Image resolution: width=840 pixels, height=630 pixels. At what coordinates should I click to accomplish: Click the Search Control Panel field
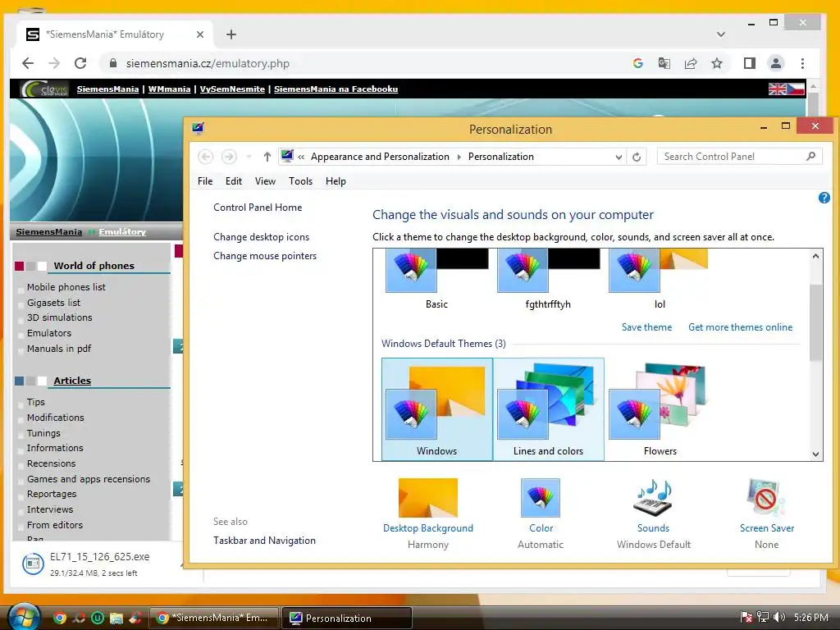tap(739, 157)
